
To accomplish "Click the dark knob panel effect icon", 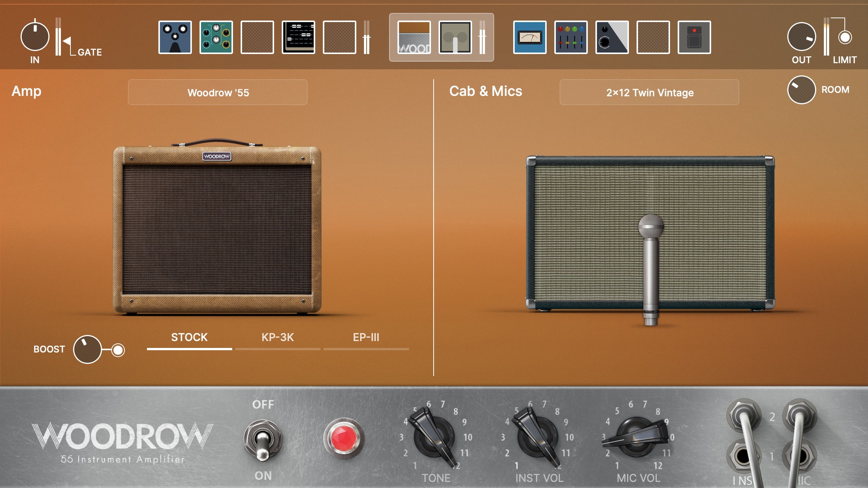I will coord(611,37).
